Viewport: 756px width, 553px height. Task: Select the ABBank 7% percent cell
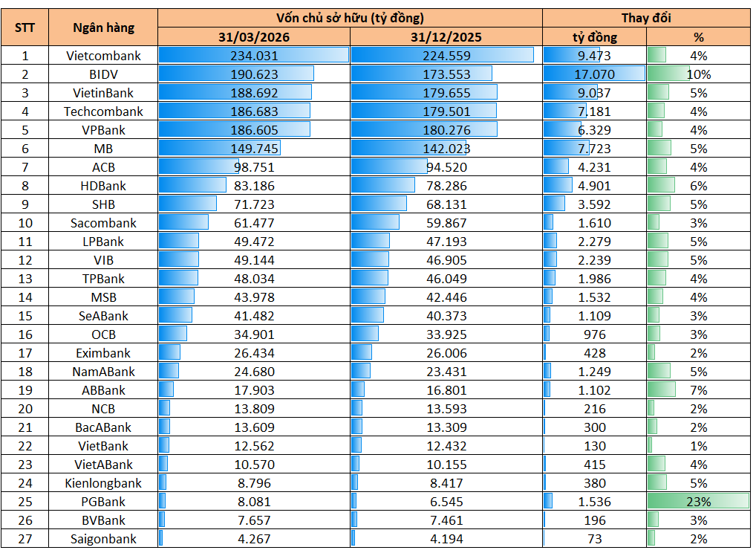[x=698, y=390]
